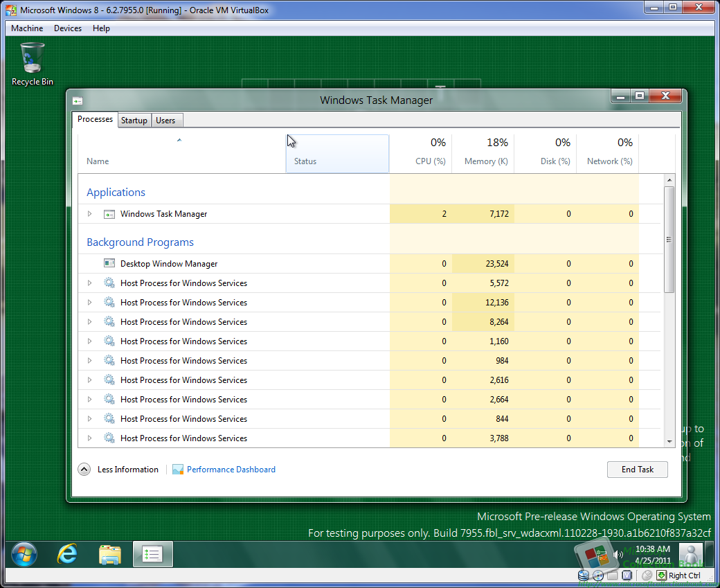This screenshot has height=588, width=720.
Task: Click gear icon of 2,616 K host process
Action: 109,380
